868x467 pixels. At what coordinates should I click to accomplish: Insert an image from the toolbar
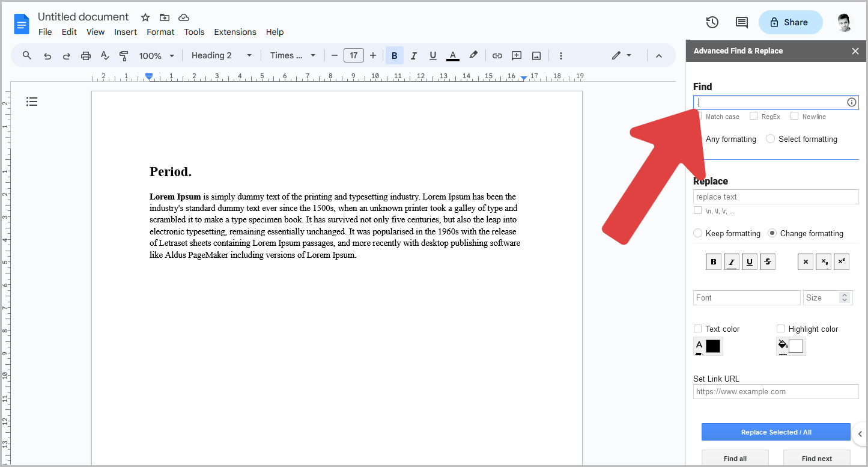click(x=536, y=56)
